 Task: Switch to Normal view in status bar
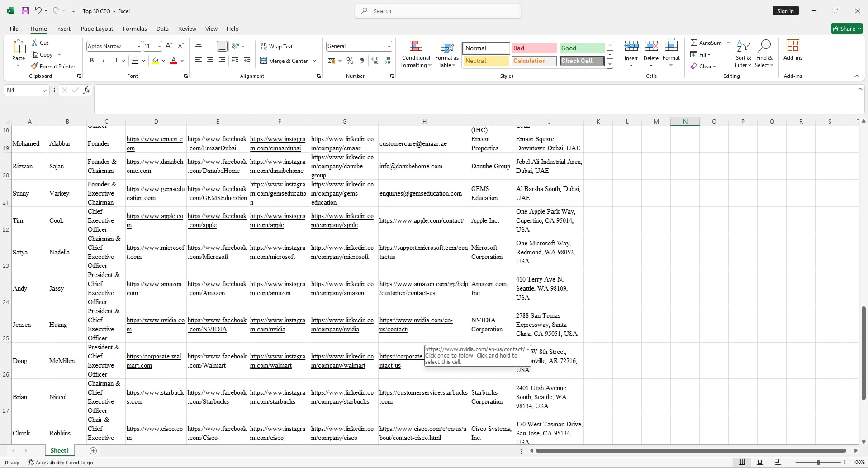click(x=742, y=462)
